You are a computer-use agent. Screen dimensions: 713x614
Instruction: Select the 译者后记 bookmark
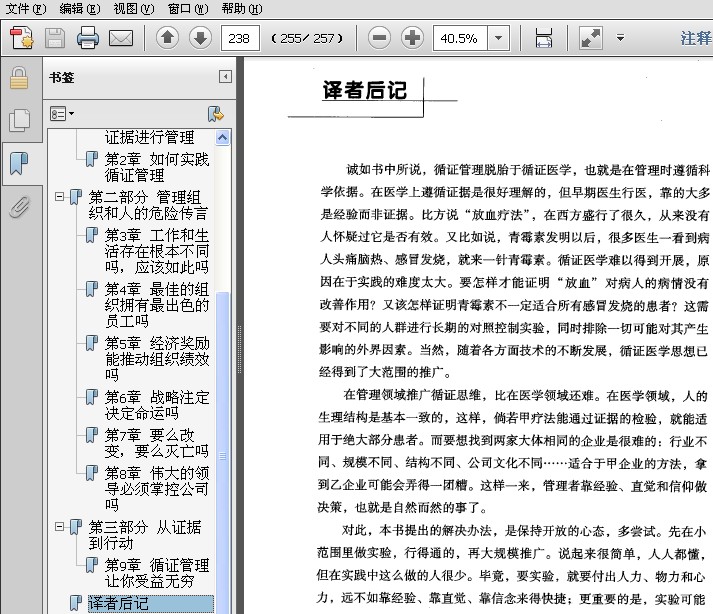[118, 603]
